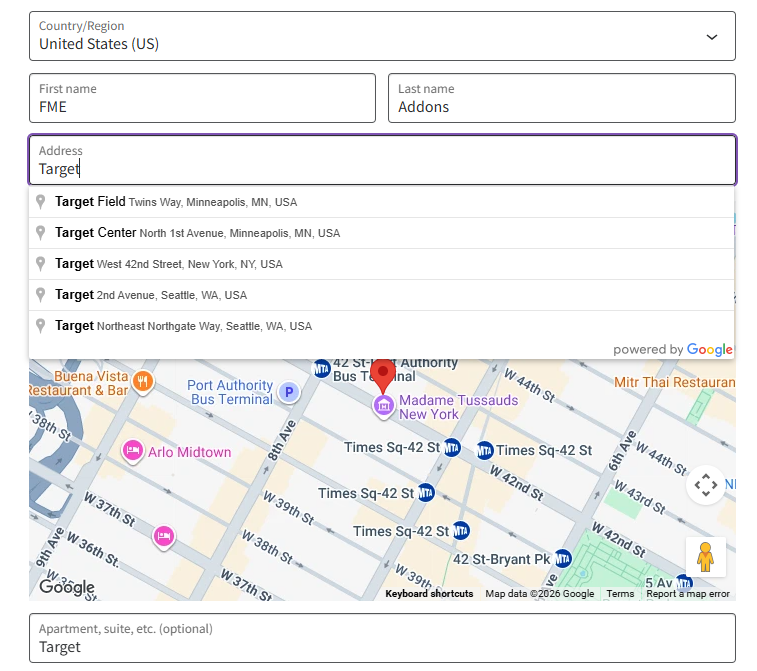Image resolution: width=757 pixels, height=671 pixels.
Task: Open the Country/Region dropdown
Action: [382, 36]
